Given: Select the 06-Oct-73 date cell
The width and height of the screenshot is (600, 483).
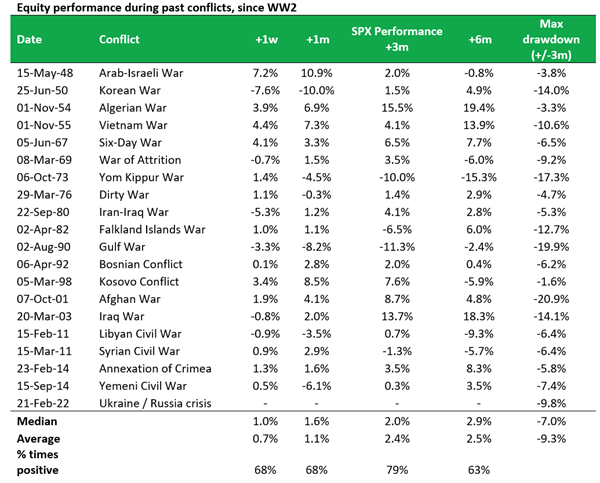Looking at the screenshot, I should (x=42, y=178).
